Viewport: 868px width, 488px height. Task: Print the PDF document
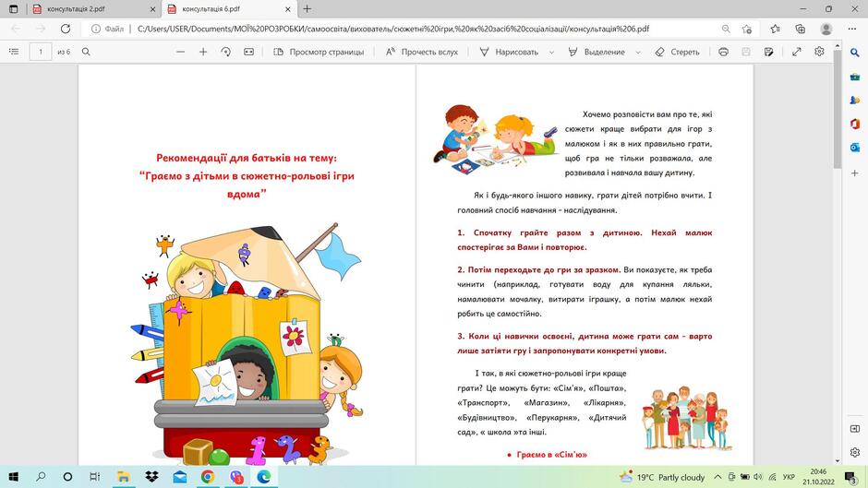click(723, 52)
